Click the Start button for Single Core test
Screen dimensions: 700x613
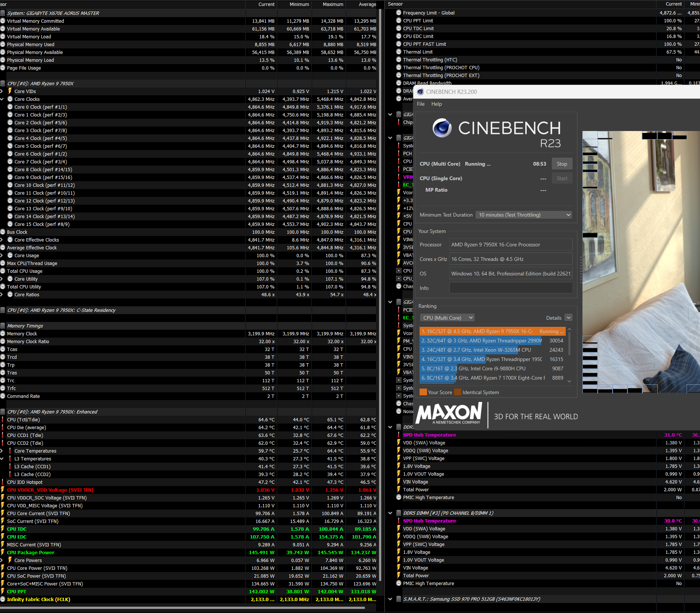pos(562,179)
